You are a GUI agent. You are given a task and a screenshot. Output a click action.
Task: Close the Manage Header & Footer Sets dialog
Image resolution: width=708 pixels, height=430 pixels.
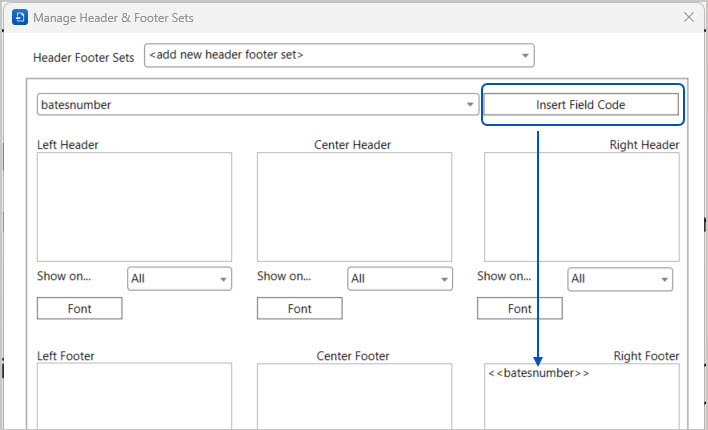[x=689, y=17]
